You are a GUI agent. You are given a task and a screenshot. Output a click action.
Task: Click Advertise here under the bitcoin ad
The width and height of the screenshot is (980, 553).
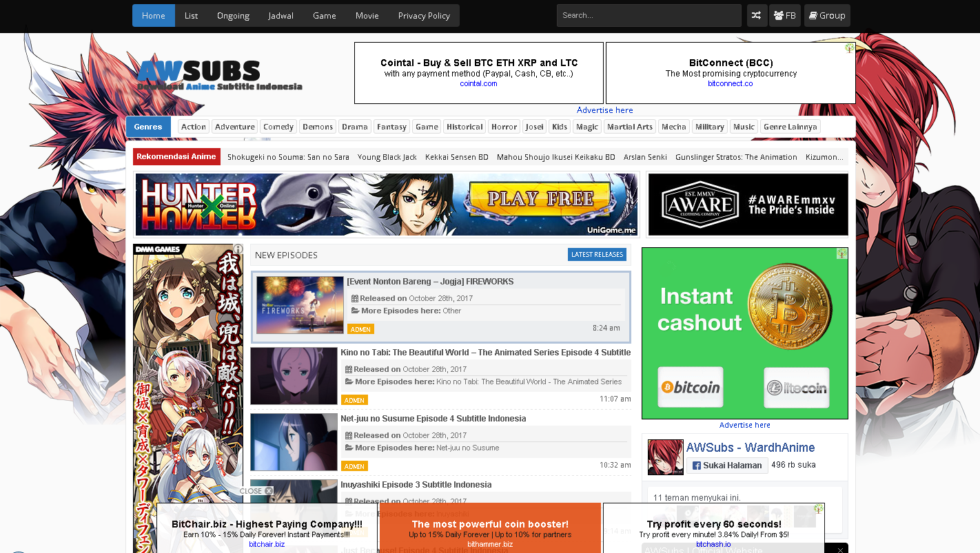[744, 425]
